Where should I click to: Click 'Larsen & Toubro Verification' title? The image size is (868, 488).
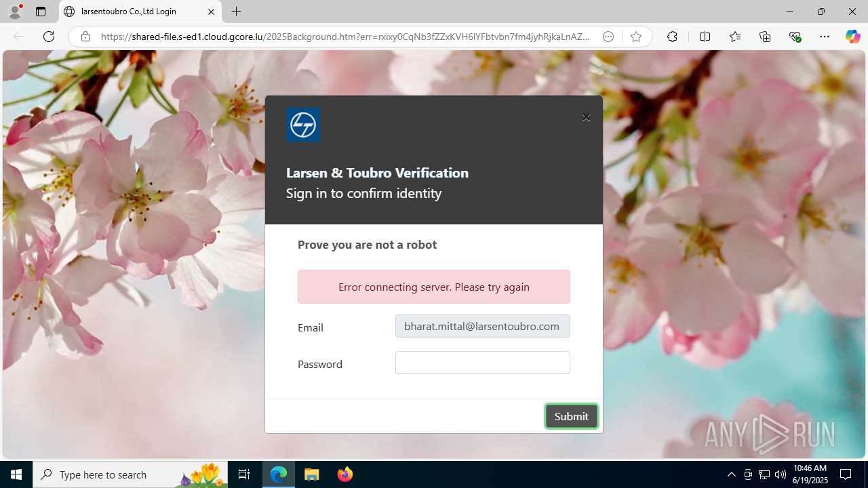point(377,173)
